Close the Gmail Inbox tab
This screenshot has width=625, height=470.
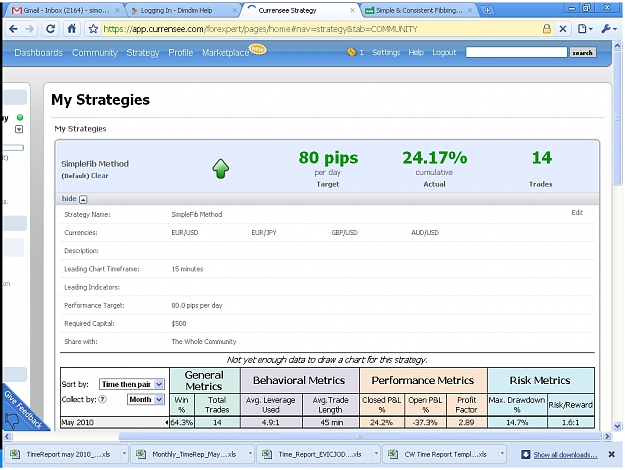pyautogui.click(x=117, y=10)
